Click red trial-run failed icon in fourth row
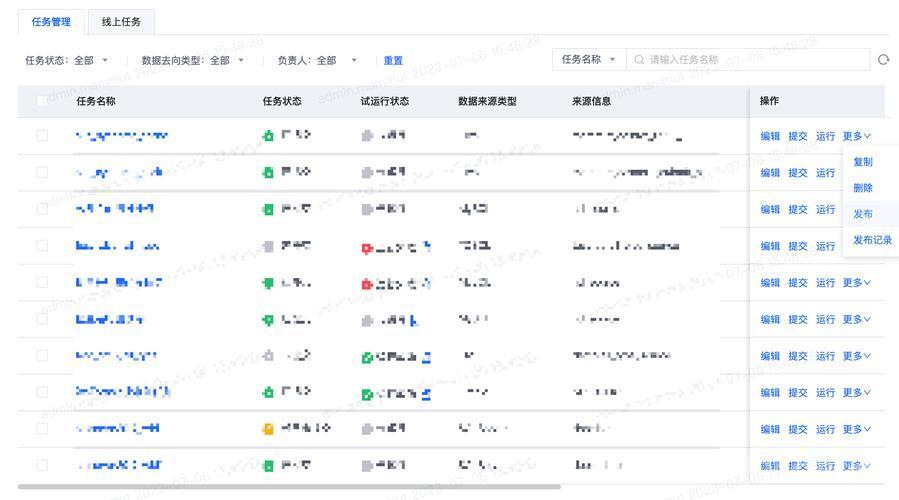Image resolution: width=899 pixels, height=500 pixels. (367, 248)
